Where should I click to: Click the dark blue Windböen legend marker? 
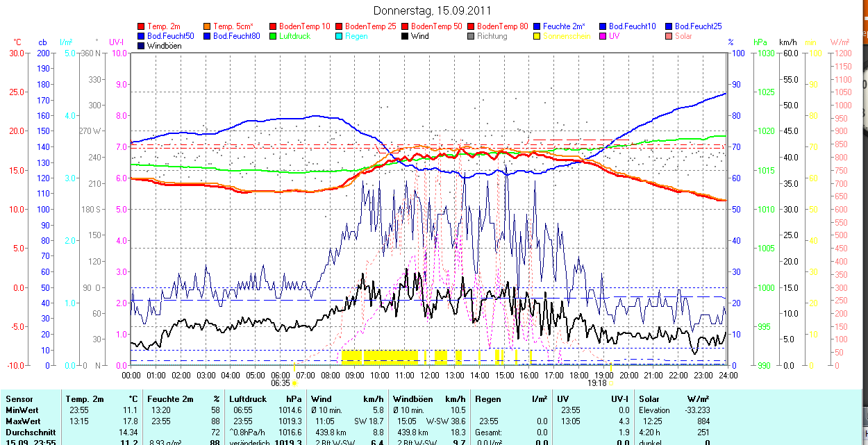pos(142,46)
